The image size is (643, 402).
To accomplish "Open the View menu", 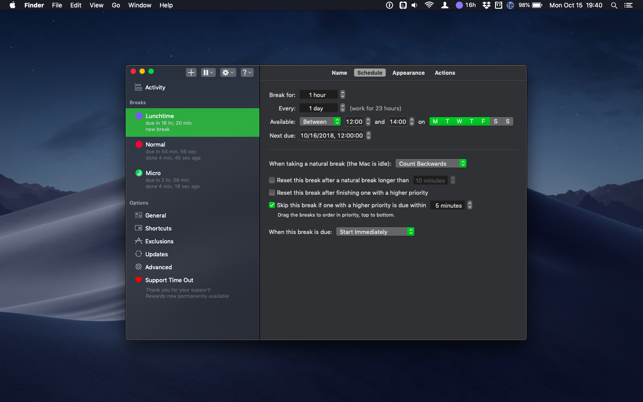I will click(96, 5).
